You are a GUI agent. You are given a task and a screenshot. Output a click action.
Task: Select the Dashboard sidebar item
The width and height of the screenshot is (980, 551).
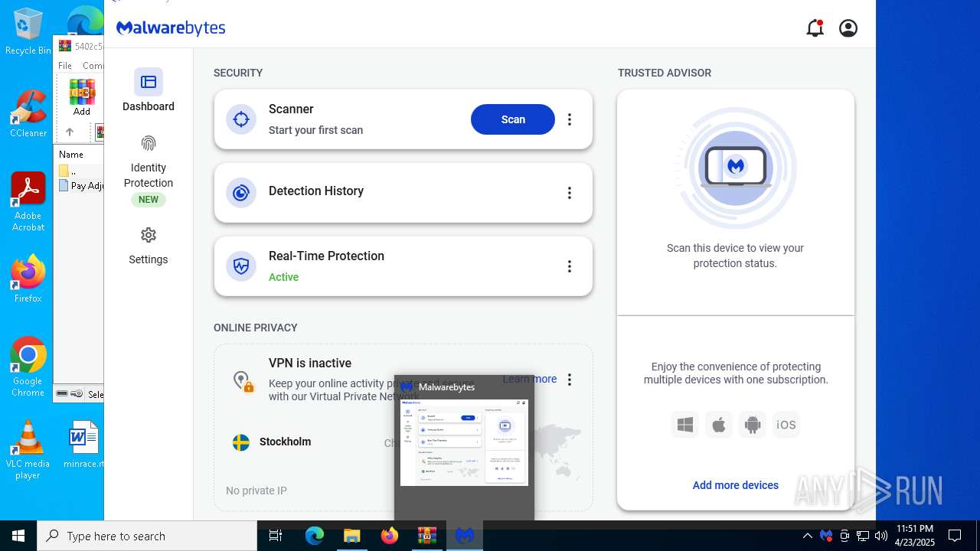pos(149,90)
